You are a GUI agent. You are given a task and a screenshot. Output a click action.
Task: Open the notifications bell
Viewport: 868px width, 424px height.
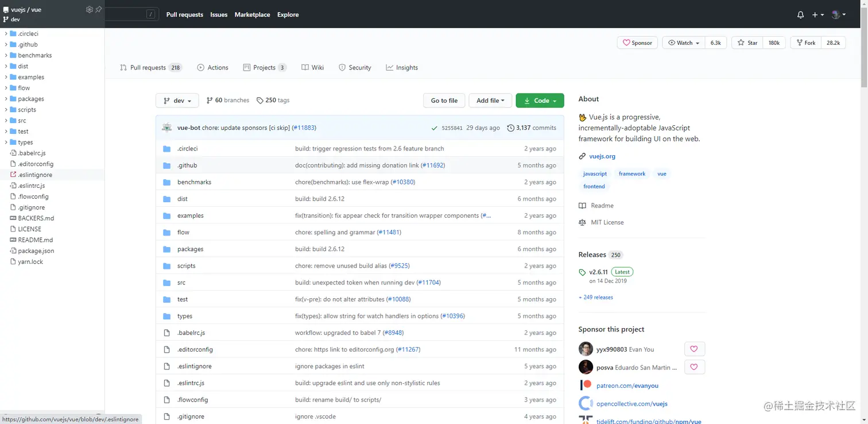800,15
